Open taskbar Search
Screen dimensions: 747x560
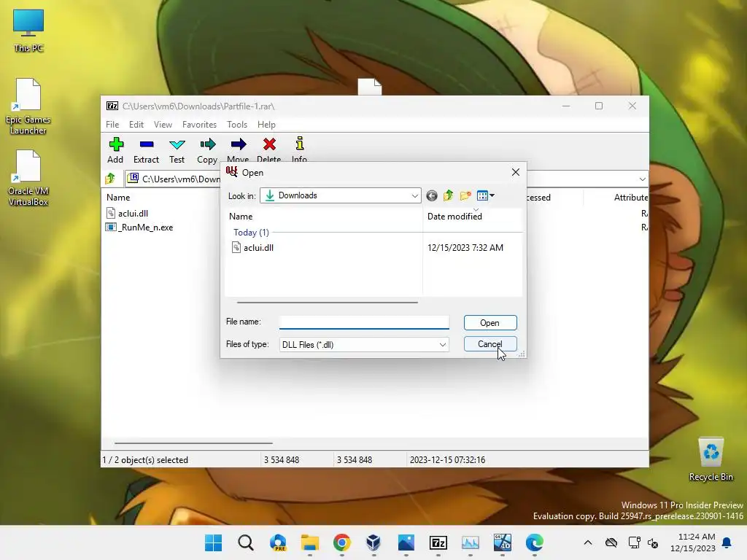point(246,542)
